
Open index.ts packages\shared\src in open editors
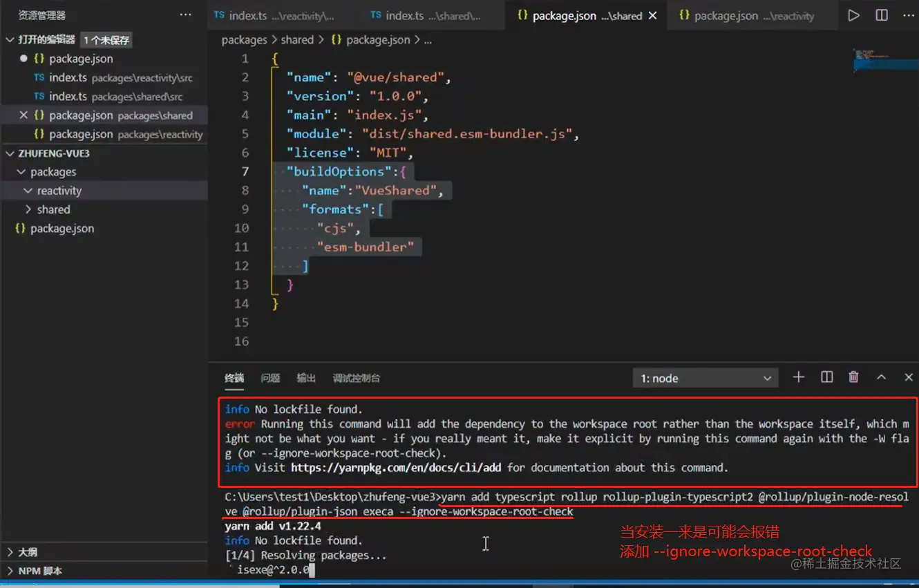coord(104,97)
